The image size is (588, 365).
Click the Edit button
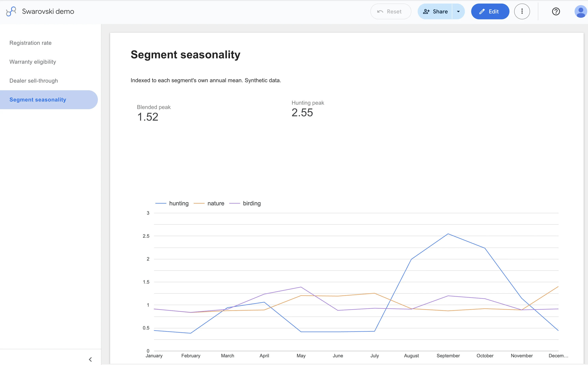(490, 11)
